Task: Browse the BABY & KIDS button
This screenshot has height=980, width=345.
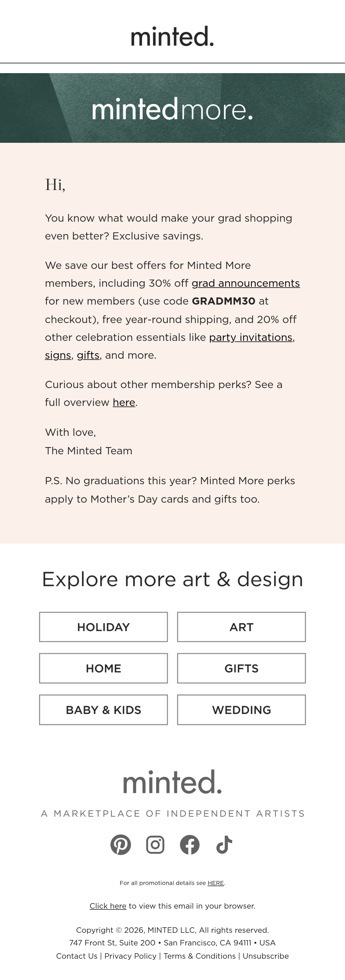Action: point(103,710)
